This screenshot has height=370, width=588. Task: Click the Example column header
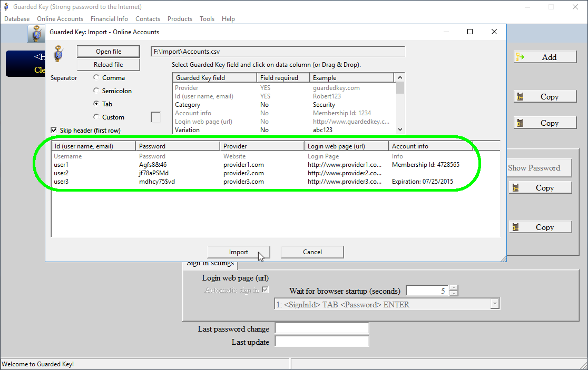point(352,77)
